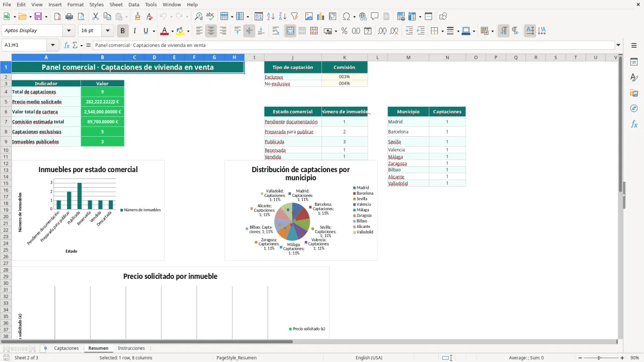The width and height of the screenshot is (644, 362).
Task: Open Print Preview
Action: [x=80, y=17]
